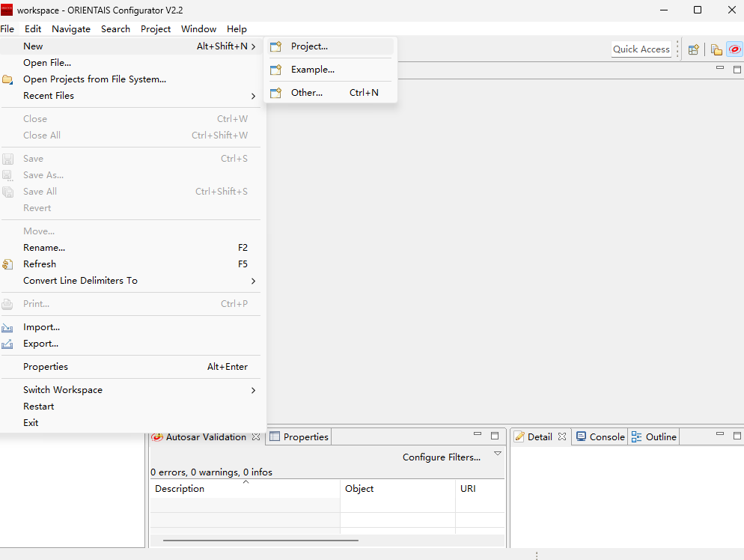
Task: Close the Autosar Validation tab
Action: pos(256,436)
